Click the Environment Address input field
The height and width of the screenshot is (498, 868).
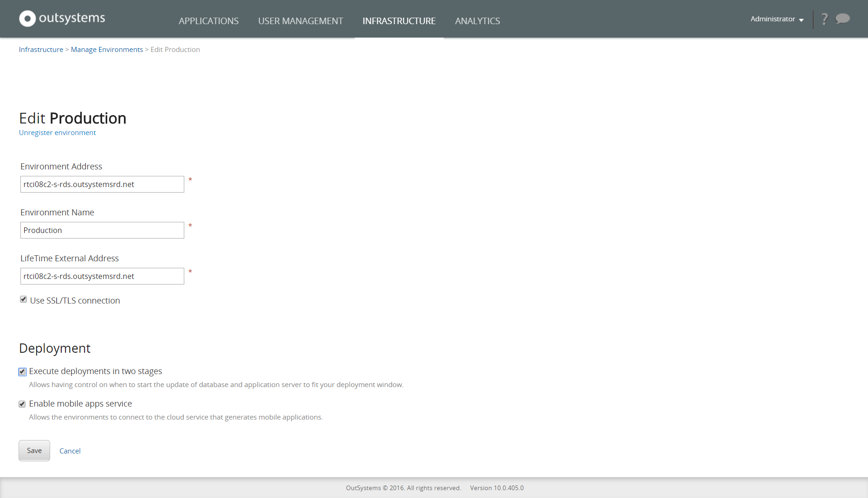pyautogui.click(x=102, y=184)
